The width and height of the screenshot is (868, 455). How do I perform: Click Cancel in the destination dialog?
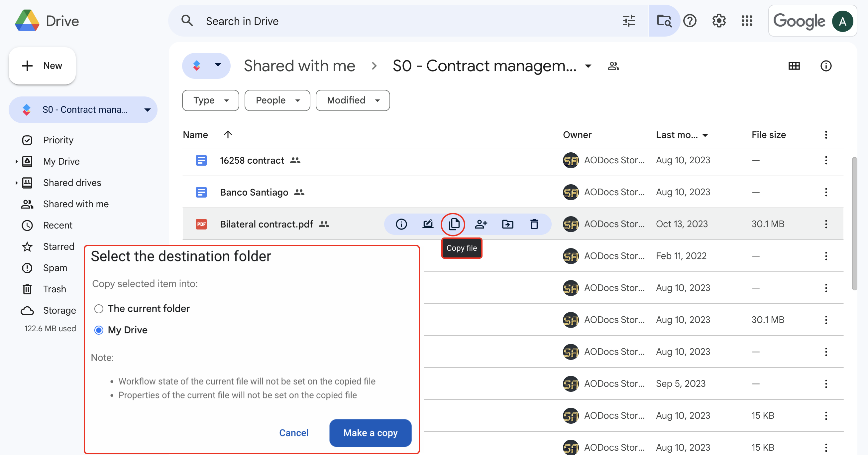[293, 433]
